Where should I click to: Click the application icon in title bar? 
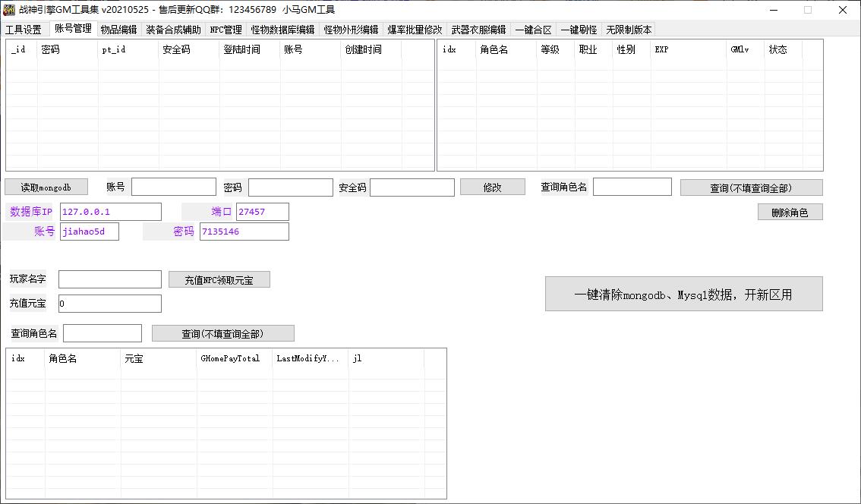pyautogui.click(x=9, y=10)
